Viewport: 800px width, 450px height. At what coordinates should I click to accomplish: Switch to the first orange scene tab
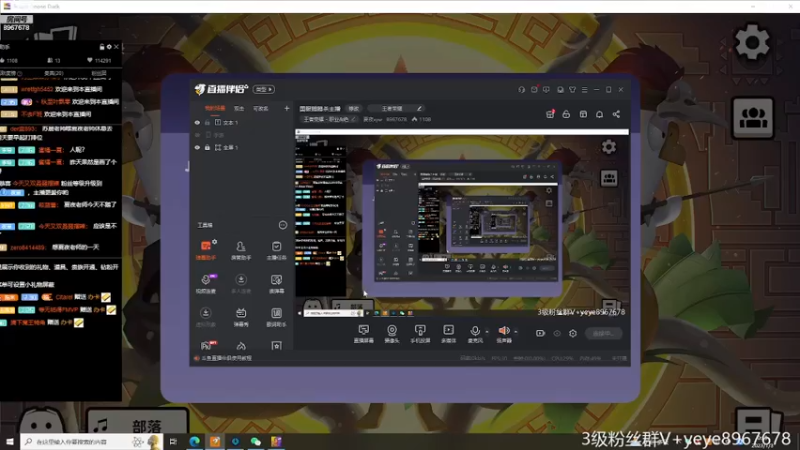tap(215, 108)
